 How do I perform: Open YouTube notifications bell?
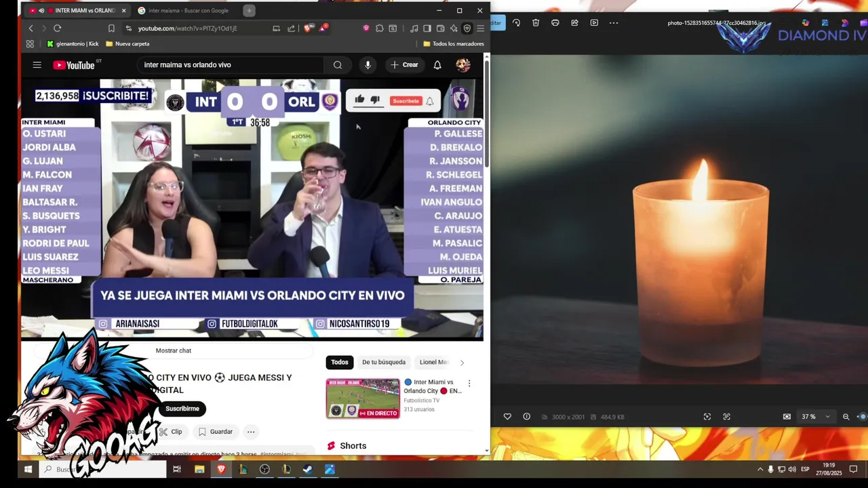tap(437, 65)
